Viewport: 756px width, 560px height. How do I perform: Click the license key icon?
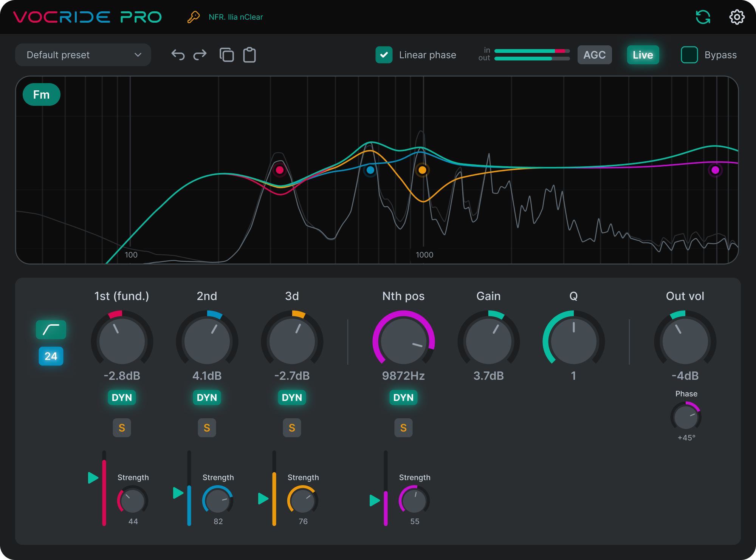tap(194, 17)
